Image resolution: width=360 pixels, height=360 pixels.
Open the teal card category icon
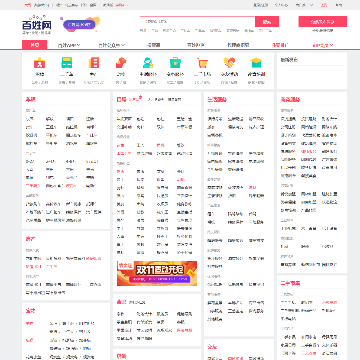(x=67, y=63)
